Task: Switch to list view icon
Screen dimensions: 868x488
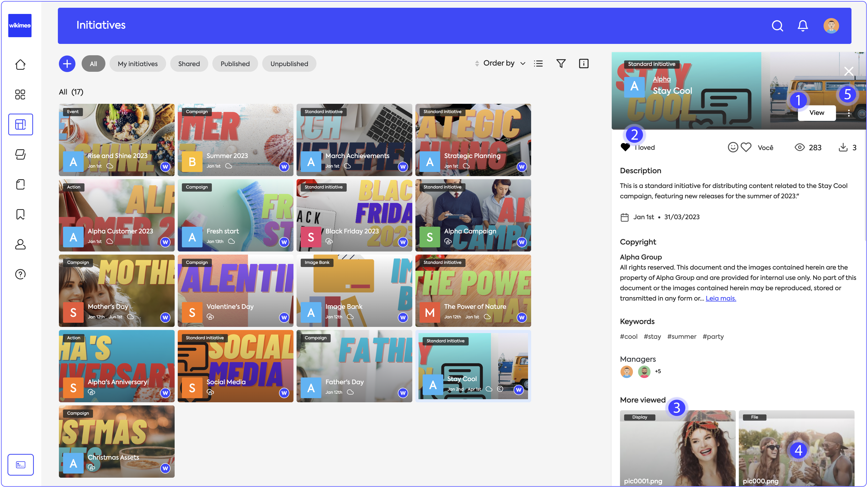Action: 538,63
